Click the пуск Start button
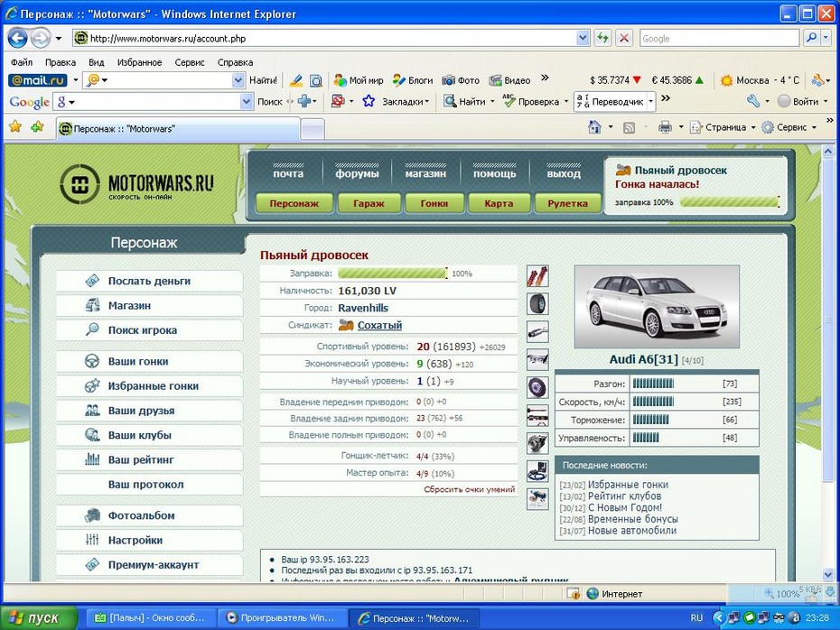The width and height of the screenshot is (840, 630). tap(38, 617)
